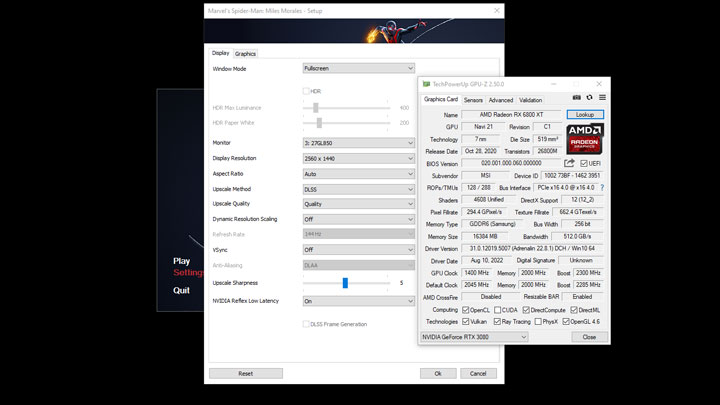
Task: Click the Resizable BAR Enabled field
Action: coord(582,297)
